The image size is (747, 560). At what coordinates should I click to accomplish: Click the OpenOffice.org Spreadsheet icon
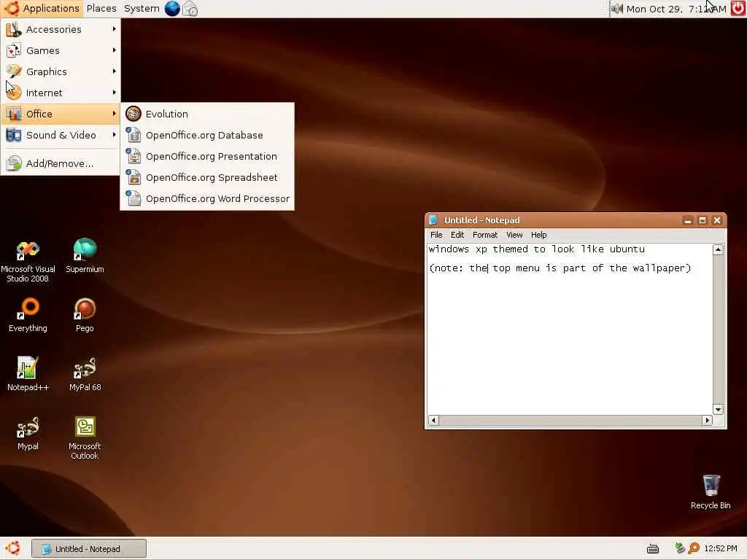coord(133,177)
